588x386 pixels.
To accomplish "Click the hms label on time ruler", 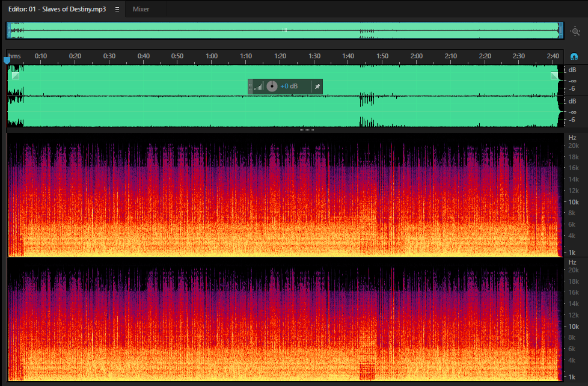I will [14, 57].
